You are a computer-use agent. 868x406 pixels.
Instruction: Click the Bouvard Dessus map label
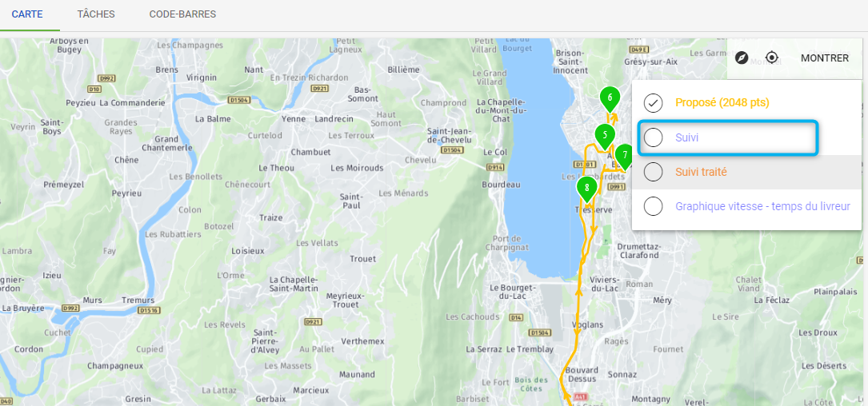(x=582, y=374)
